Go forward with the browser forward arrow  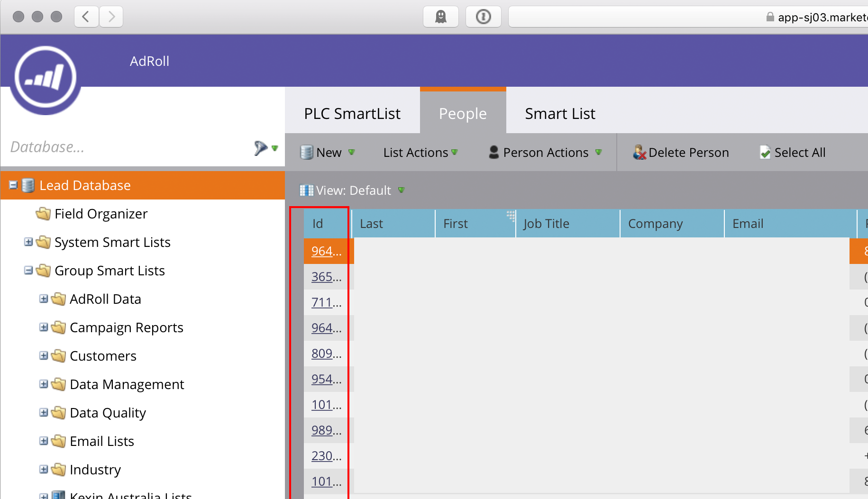[x=111, y=17]
